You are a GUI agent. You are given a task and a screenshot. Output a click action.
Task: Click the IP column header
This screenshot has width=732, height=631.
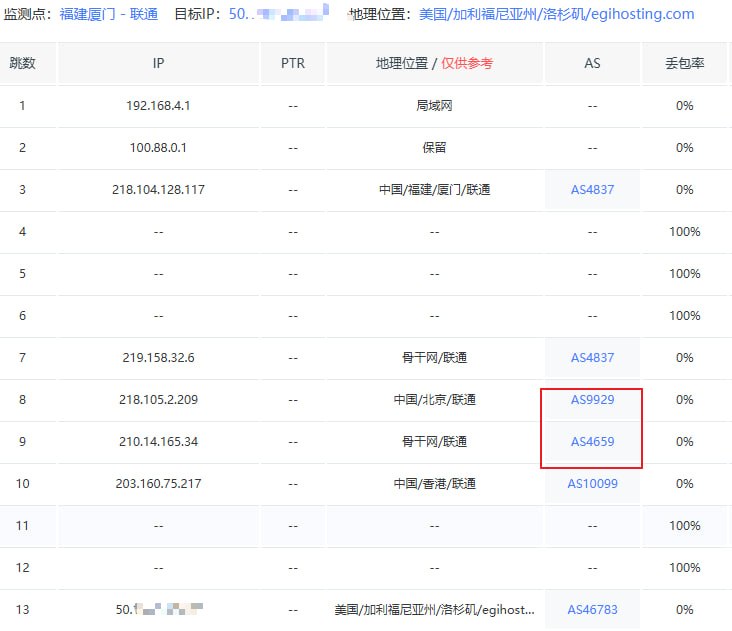(158, 63)
